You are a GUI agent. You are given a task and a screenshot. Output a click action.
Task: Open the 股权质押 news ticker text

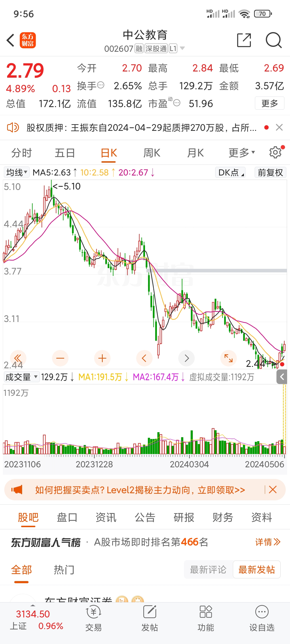[142, 128]
